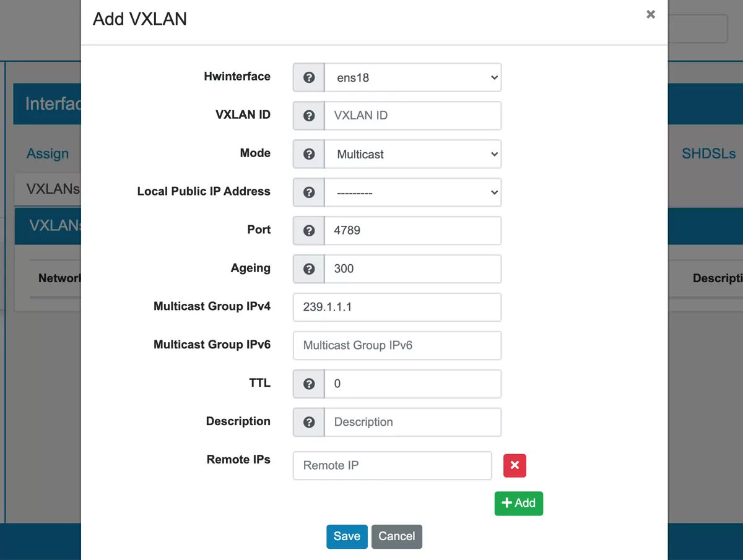
Task: Open help for Local Public IP Address
Action: pos(308,192)
